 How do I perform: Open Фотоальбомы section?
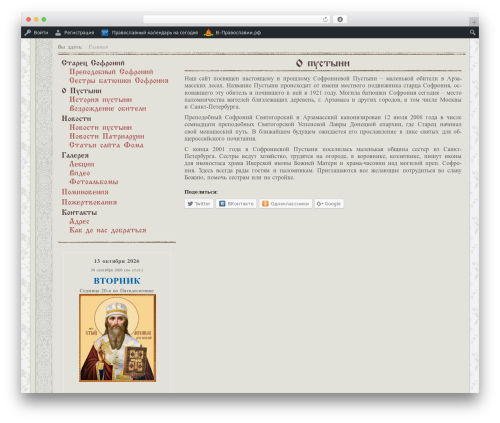click(x=94, y=182)
